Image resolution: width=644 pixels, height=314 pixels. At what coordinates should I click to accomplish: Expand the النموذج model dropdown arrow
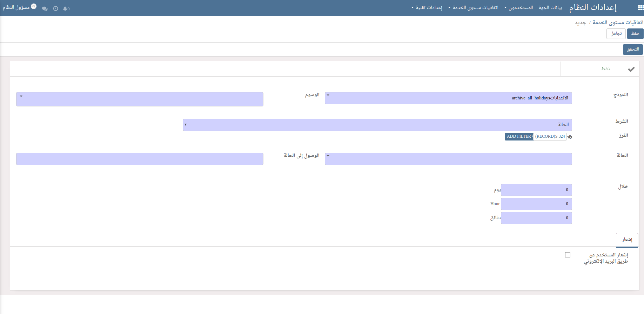328,95
